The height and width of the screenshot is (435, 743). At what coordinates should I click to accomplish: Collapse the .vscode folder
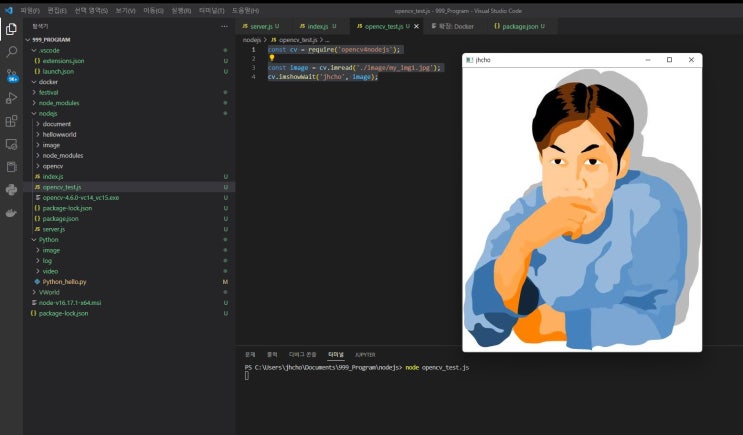click(48, 49)
